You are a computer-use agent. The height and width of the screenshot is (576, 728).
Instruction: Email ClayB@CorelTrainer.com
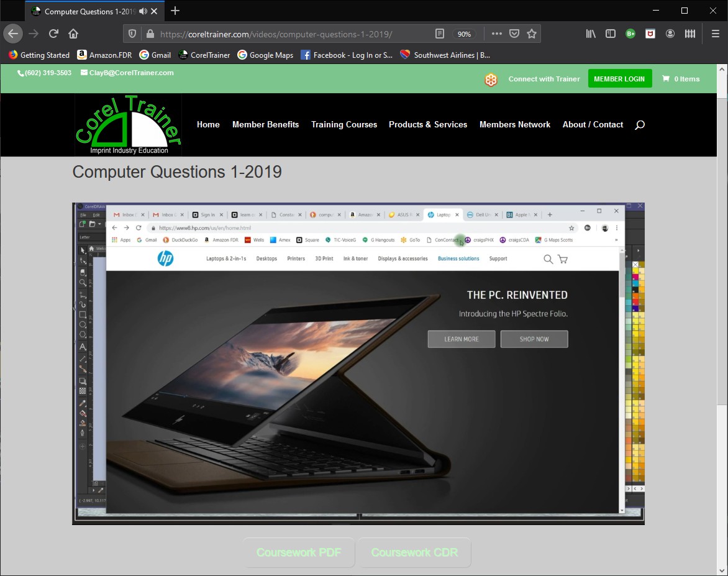pyautogui.click(x=127, y=73)
